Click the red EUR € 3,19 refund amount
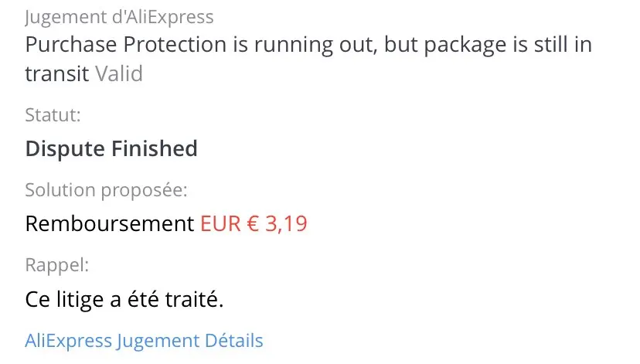 click(x=254, y=224)
